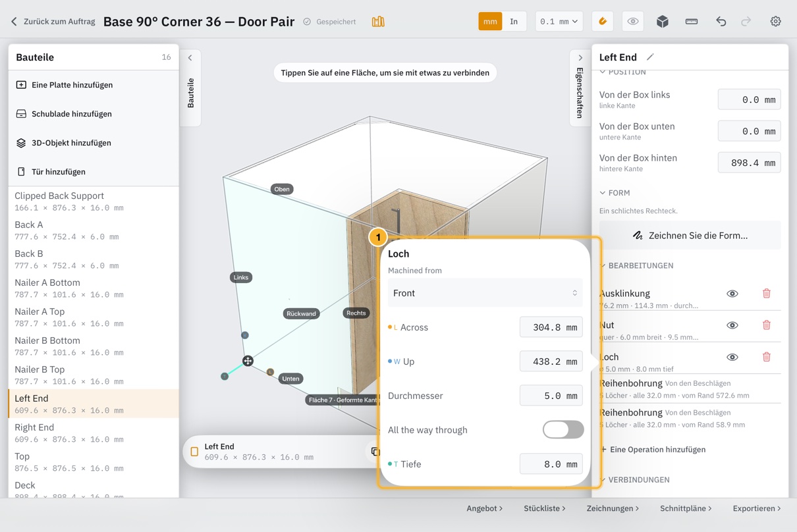Select mm units
797x532 pixels.
point(490,22)
